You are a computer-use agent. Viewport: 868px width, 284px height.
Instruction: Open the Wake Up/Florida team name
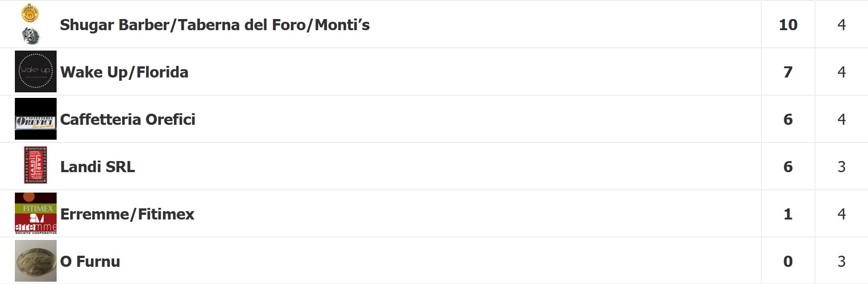click(x=124, y=72)
